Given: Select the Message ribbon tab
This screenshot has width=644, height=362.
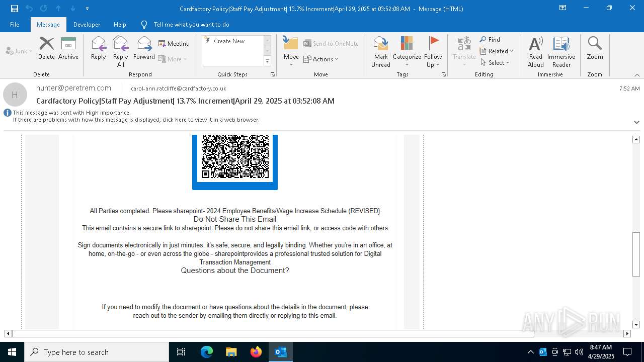Looking at the screenshot, I should pyautogui.click(x=48, y=24).
